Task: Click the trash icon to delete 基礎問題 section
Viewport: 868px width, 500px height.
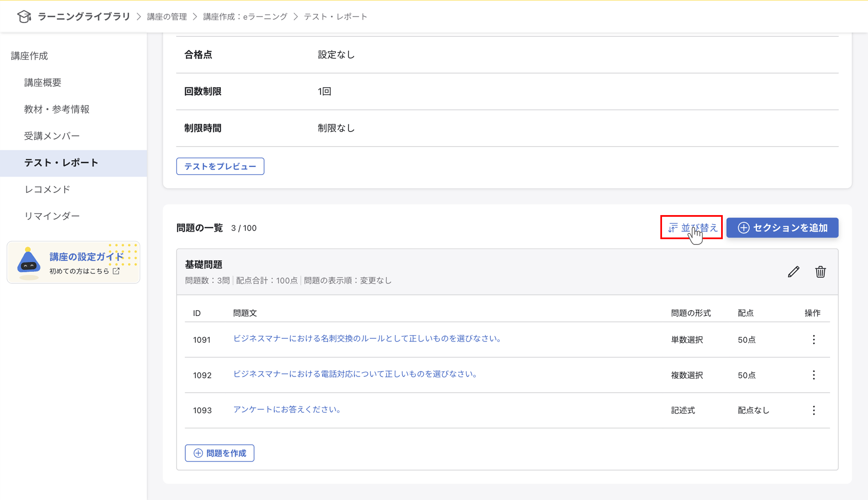Action: pyautogui.click(x=821, y=272)
